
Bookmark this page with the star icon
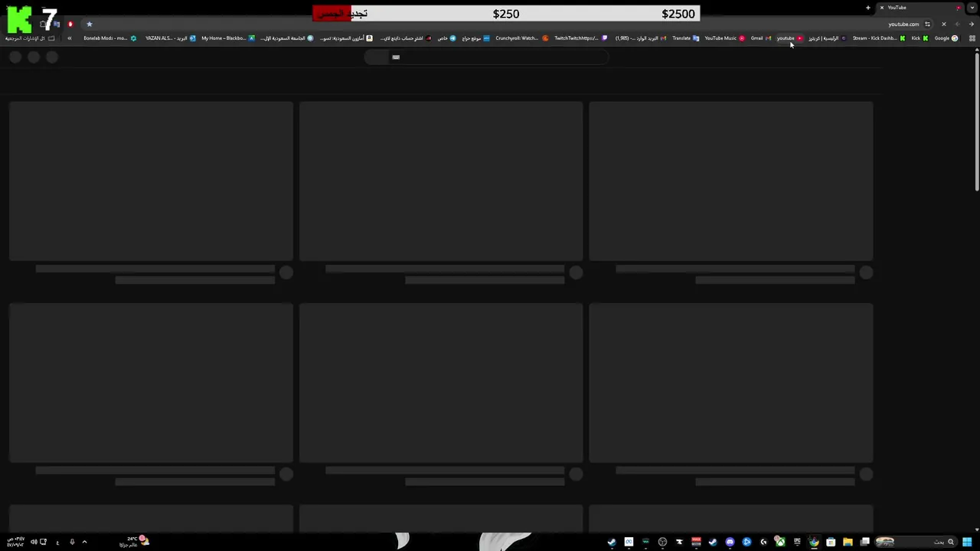[90, 24]
